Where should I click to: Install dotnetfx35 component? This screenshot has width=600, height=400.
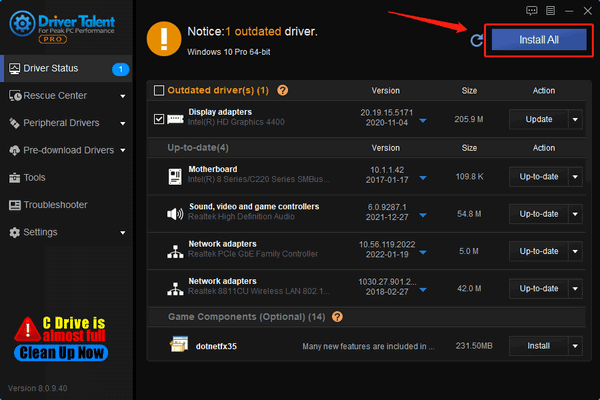(538, 346)
